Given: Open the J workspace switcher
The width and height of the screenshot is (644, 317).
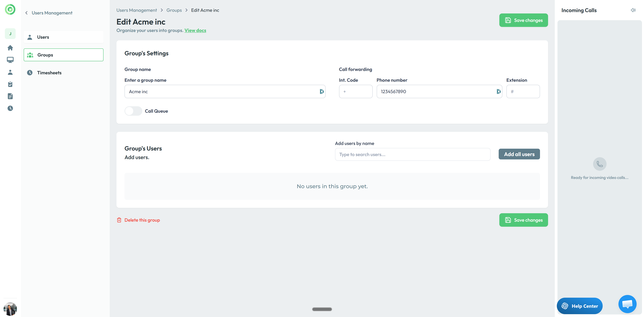Looking at the screenshot, I should tap(10, 34).
